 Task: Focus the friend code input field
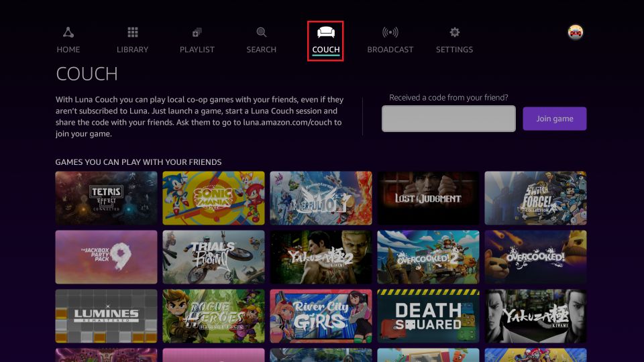(449, 119)
